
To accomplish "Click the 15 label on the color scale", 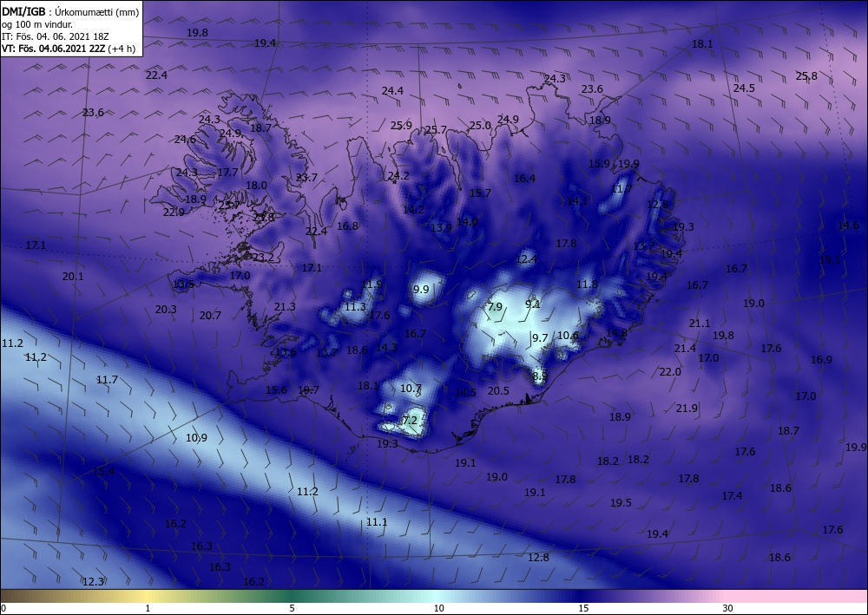I will pos(583,608).
